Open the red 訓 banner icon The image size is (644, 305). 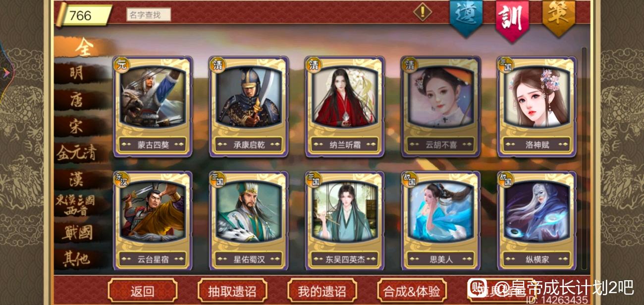512,19
